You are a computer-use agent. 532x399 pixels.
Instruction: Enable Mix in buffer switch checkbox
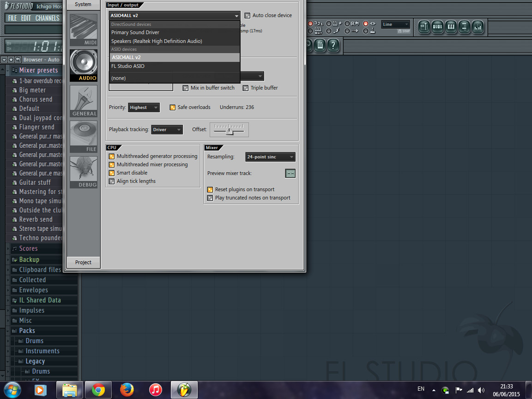(186, 88)
